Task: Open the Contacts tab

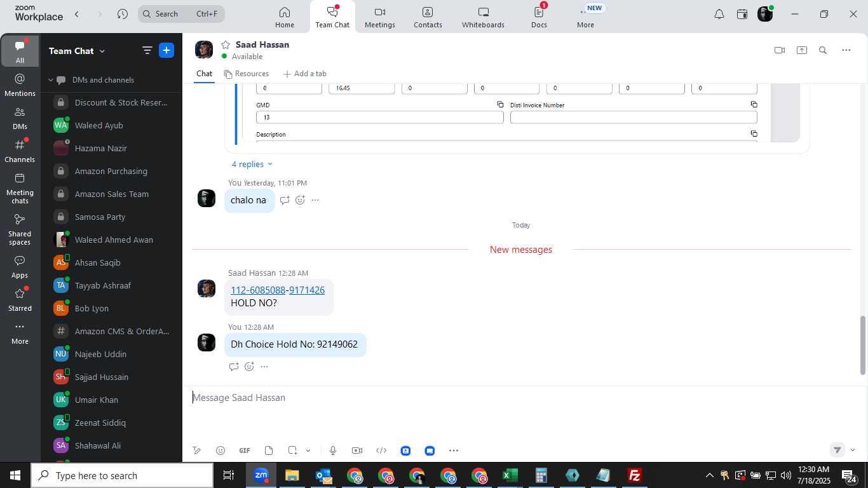Action: coord(428,17)
